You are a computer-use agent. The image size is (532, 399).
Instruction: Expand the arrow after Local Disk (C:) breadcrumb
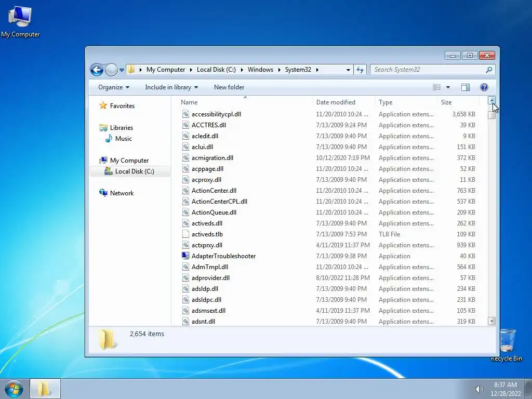(x=242, y=70)
